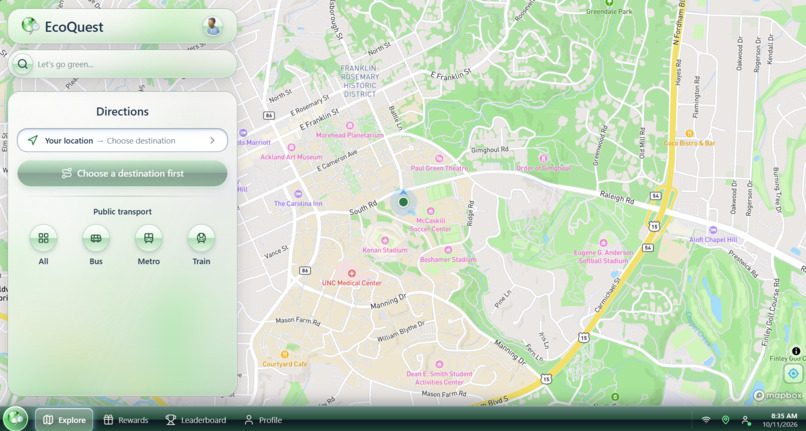Click the Wi-Fi icon in system tray
The height and width of the screenshot is (431, 806).
706,420
